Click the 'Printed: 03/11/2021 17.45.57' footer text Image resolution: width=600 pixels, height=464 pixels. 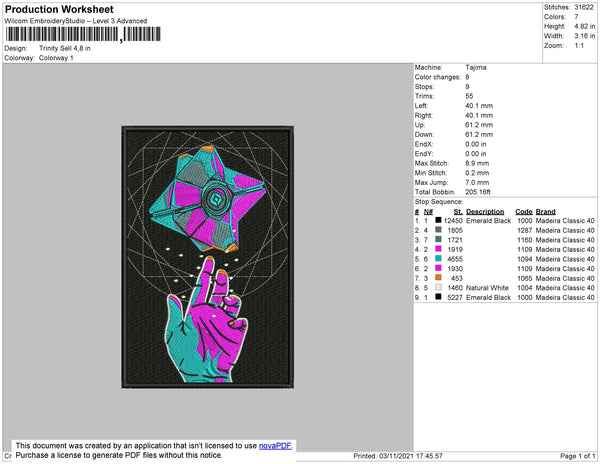click(398, 456)
